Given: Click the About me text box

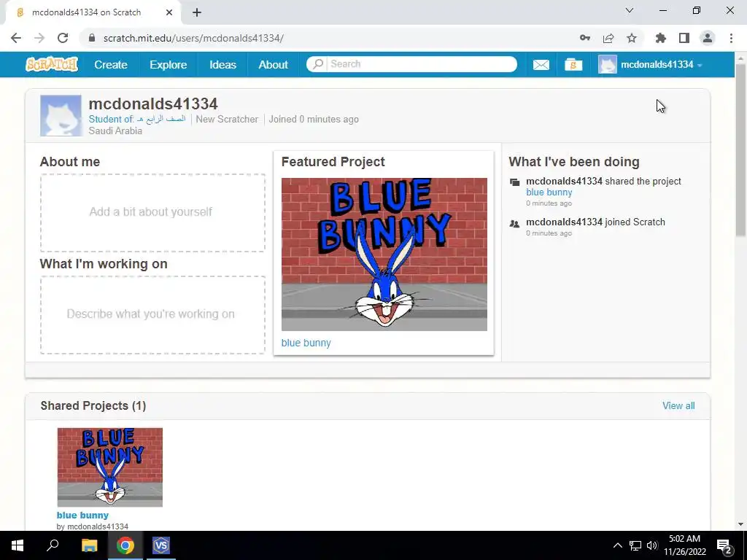Looking at the screenshot, I should pos(152,212).
